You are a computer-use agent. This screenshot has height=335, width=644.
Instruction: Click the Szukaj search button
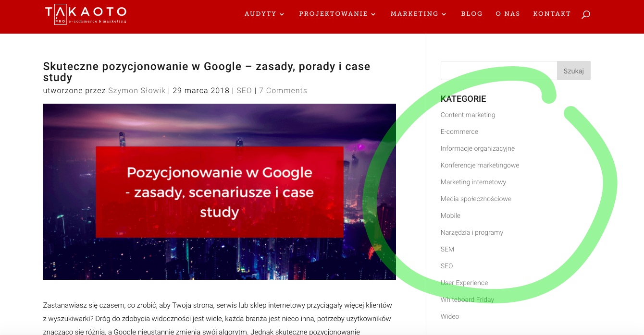(574, 71)
